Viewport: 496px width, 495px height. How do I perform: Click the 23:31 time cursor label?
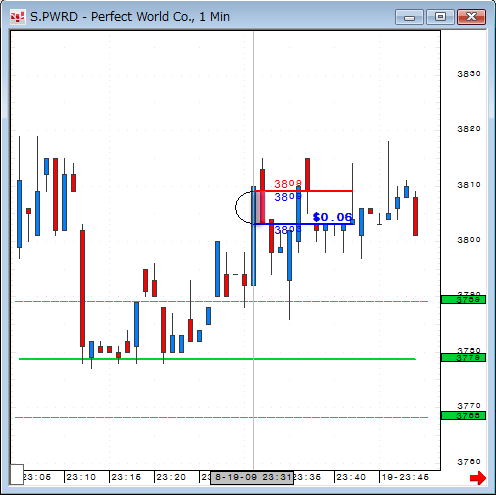252,478
